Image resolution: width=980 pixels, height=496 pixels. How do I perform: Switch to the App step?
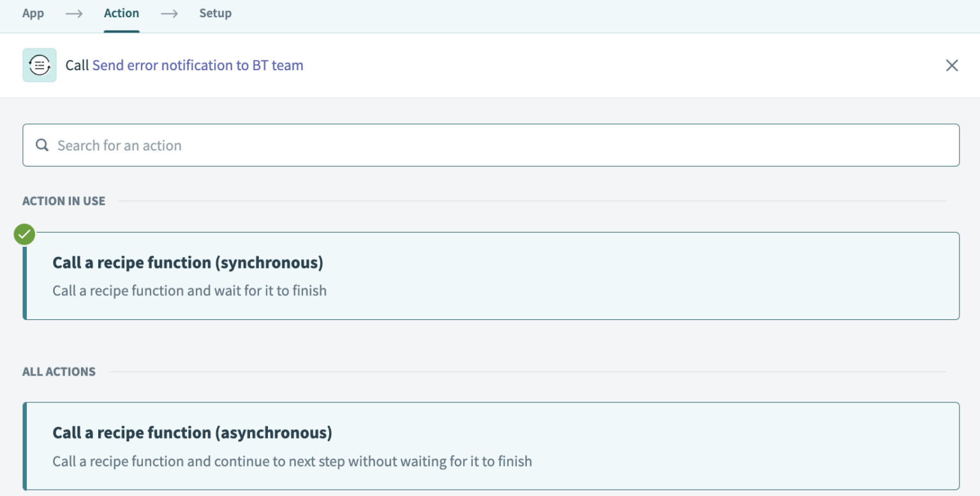33,13
